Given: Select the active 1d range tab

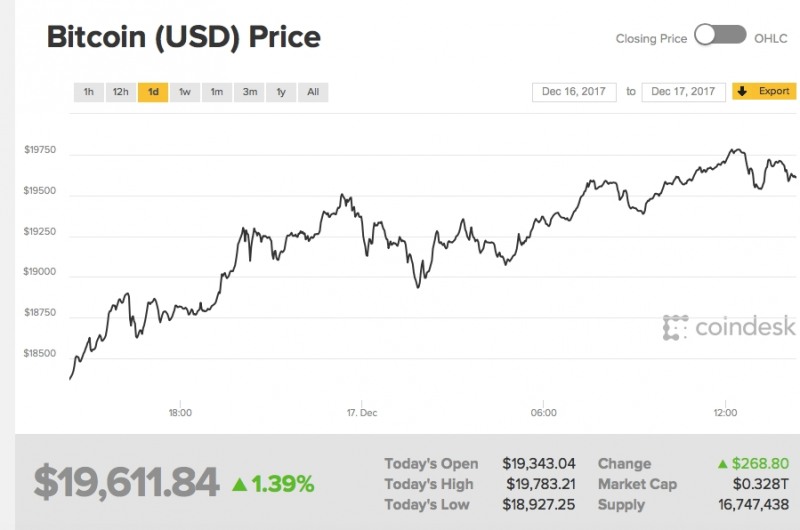Looking at the screenshot, I should pos(153,92).
